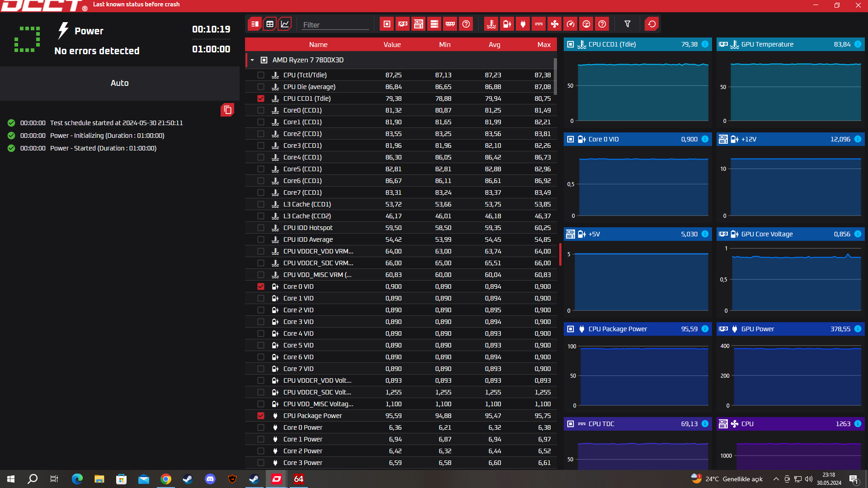Reset monitoring values with refresh icon
The image size is (868, 488).
652,24
